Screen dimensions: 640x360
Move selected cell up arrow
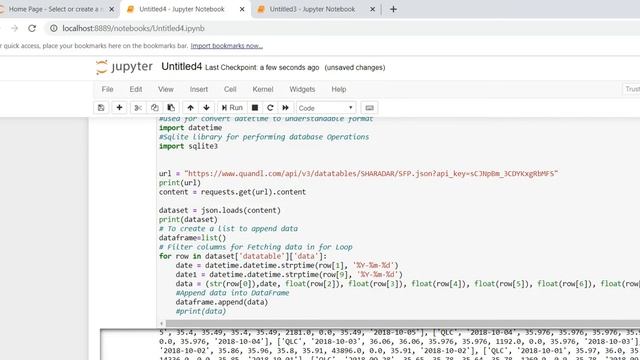190,108
